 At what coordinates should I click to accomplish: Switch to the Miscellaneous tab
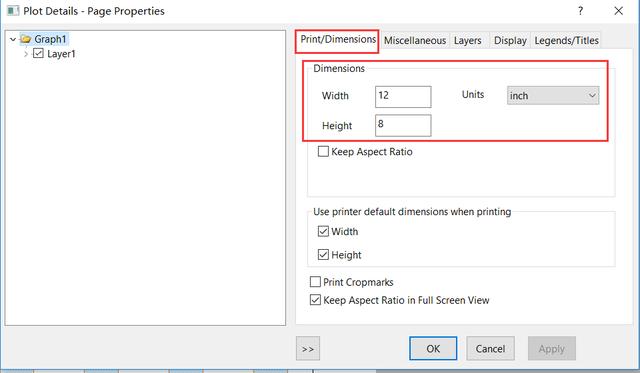click(415, 40)
